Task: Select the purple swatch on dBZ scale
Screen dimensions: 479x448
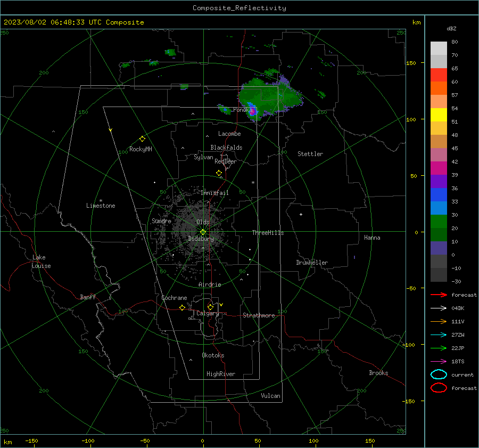Action: point(439,181)
